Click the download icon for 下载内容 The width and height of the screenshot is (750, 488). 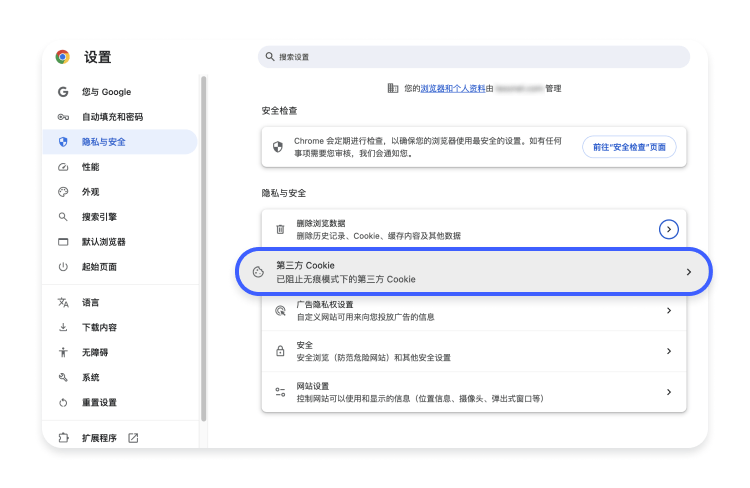63,327
